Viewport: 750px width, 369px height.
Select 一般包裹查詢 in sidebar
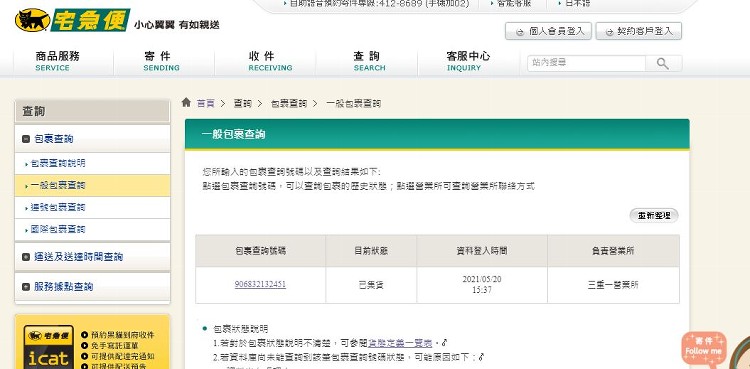92,185
